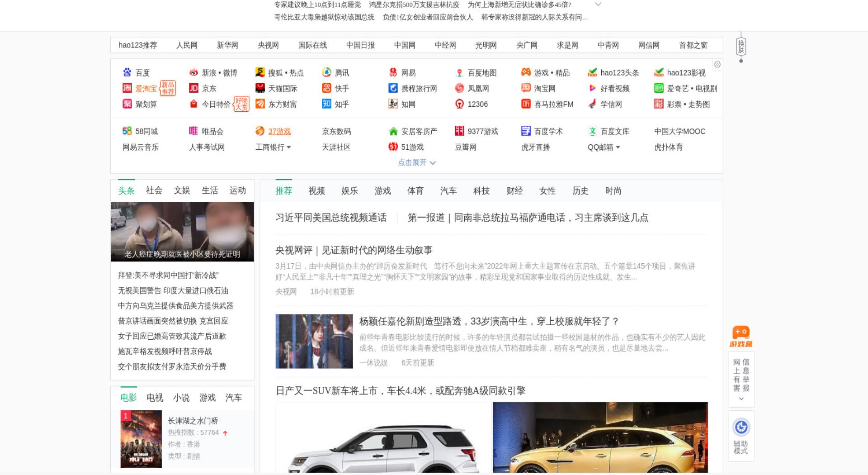
Task: Click the 凤凰网 swirl icon
Action: point(459,88)
